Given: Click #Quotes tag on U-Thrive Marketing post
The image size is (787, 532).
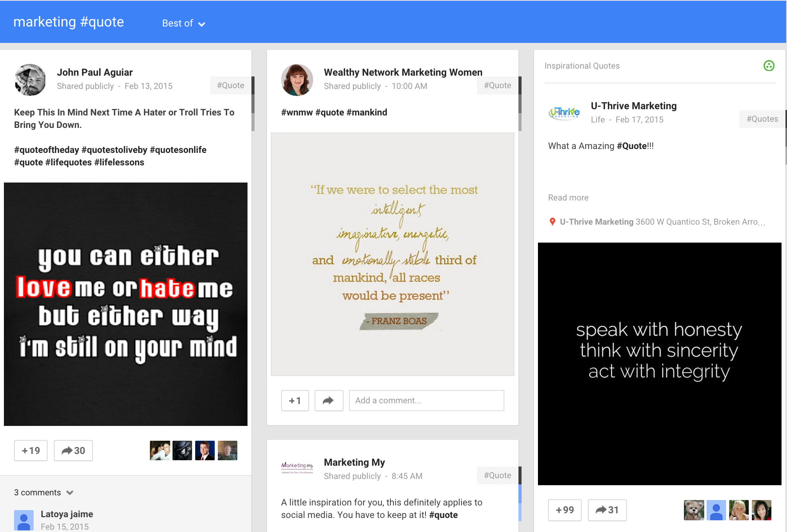Looking at the screenshot, I should point(762,119).
